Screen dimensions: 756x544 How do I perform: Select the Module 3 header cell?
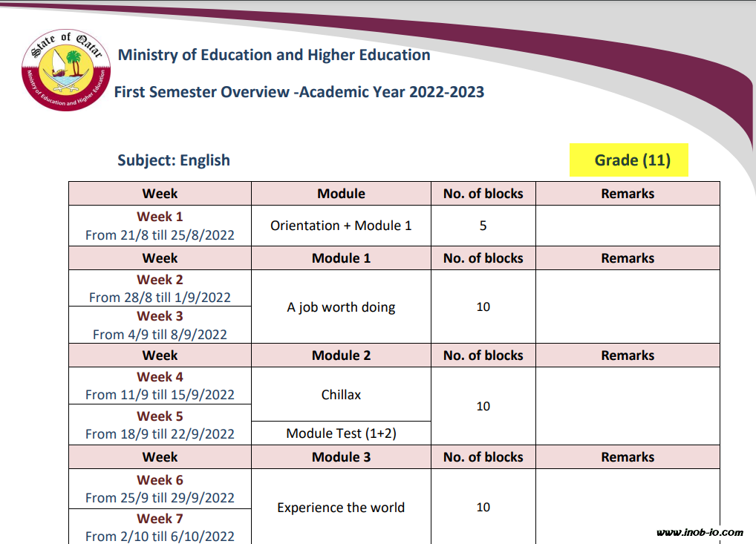[341, 457]
